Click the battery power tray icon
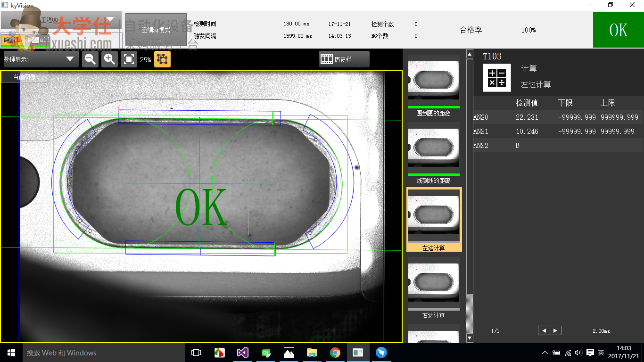 [556, 353]
